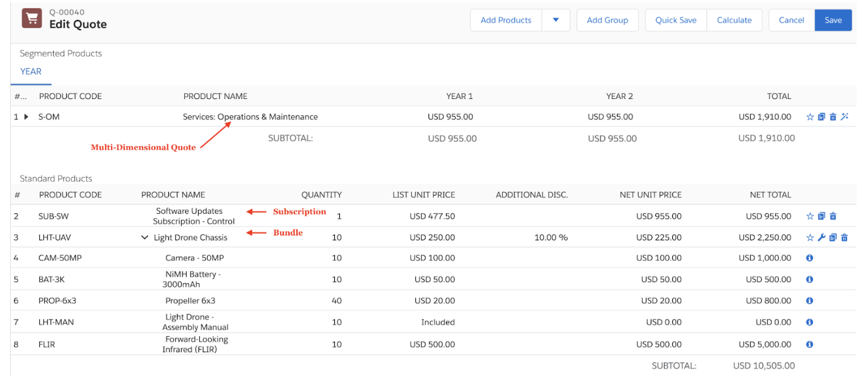Click the ADDITIONAL DISC. column header
Viewport: 868px width, 384px height.
coord(532,195)
